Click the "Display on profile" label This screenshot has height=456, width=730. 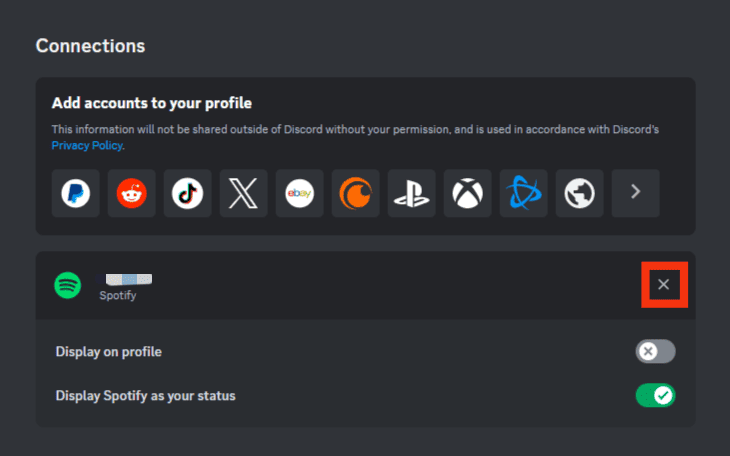coord(108,352)
